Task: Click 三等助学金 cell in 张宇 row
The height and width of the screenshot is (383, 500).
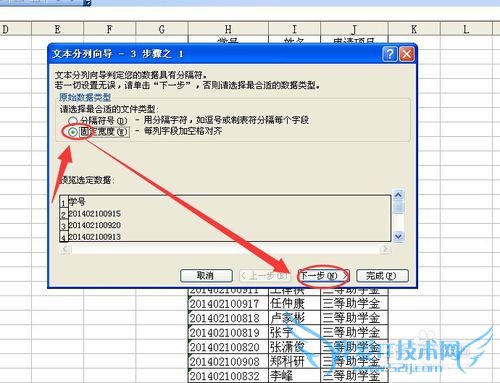Action: pos(354,332)
